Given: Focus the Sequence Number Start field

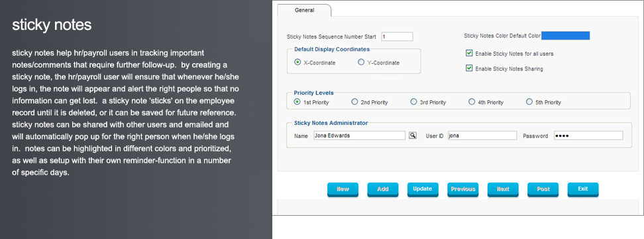Looking at the screenshot, I should 397,37.
